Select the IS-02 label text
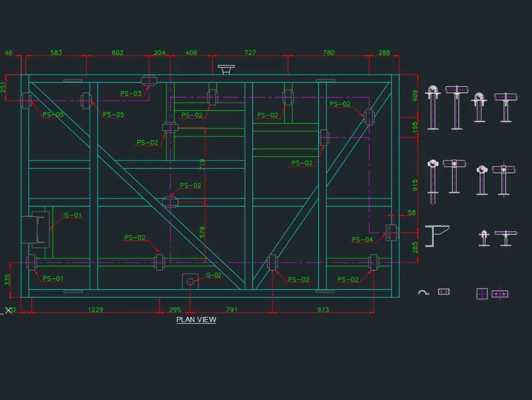This screenshot has width=532, height=400. click(x=213, y=275)
